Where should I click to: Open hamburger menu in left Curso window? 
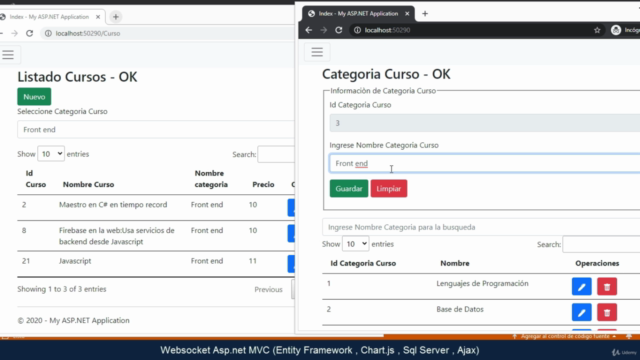point(8,54)
